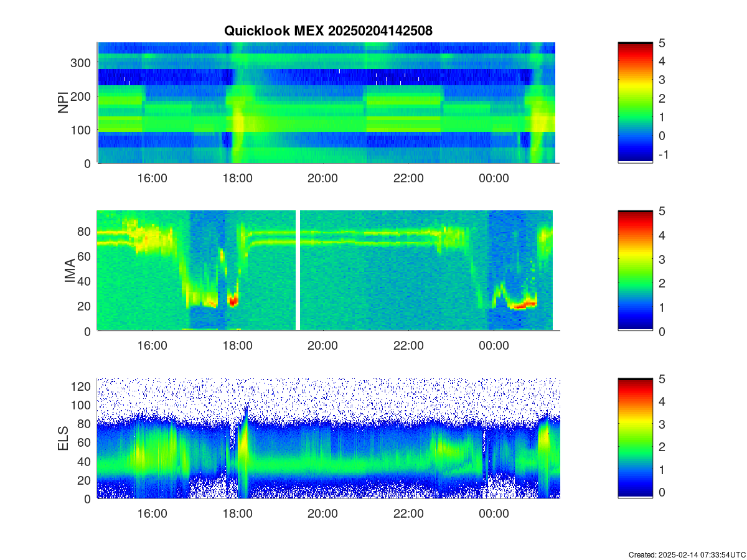Click the 60 tick on the IMA y-axis
747x560 pixels.
point(85,256)
